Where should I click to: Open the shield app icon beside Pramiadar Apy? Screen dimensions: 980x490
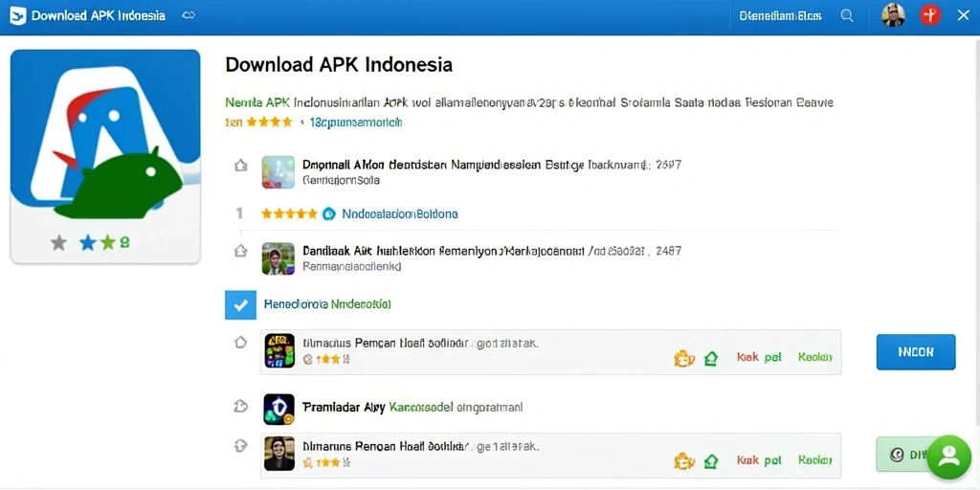[x=278, y=410]
